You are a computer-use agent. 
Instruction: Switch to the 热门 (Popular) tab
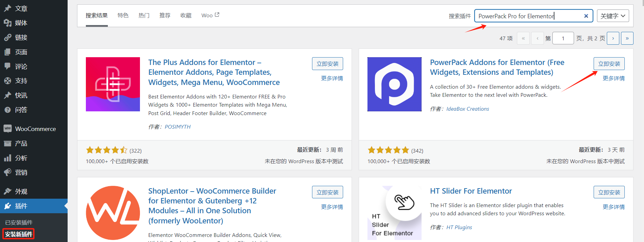coord(144,16)
